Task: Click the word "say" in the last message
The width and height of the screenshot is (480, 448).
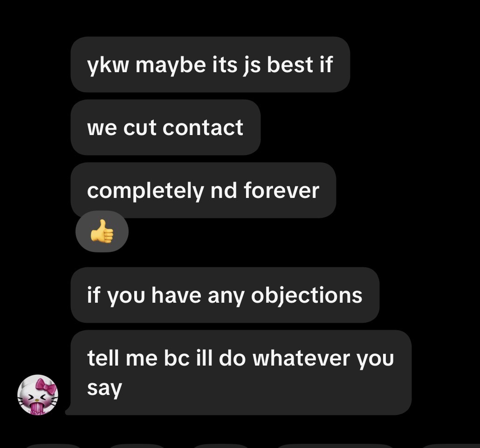Action: tap(104, 389)
